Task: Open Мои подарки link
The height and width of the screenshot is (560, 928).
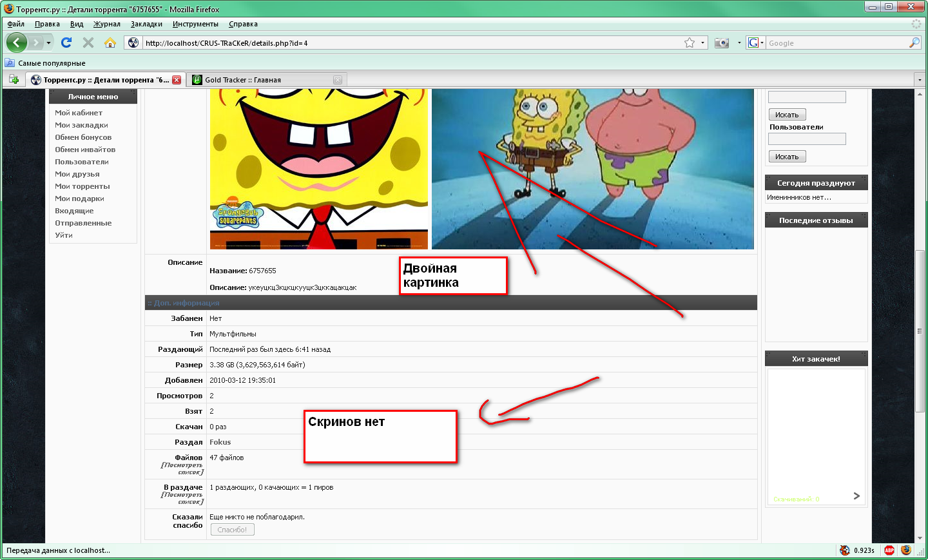Action: tap(79, 198)
